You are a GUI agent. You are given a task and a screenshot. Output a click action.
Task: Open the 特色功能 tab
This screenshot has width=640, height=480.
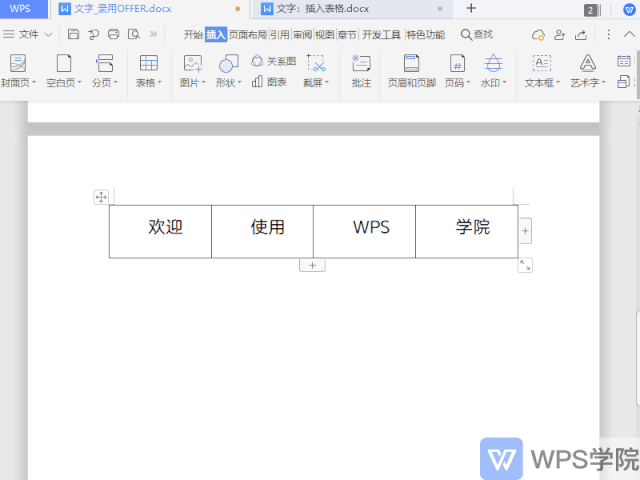click(x=425, y=35)
